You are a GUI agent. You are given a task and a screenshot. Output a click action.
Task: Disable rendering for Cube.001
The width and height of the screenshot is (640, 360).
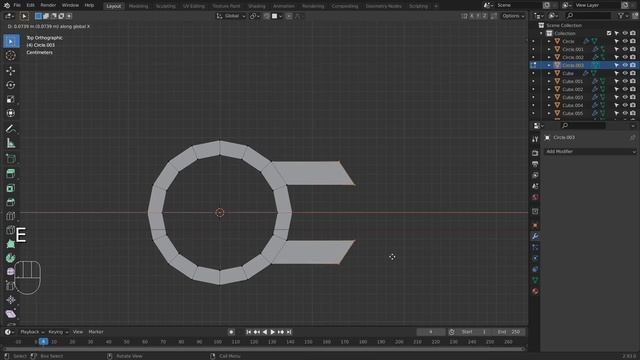(633, 81)
